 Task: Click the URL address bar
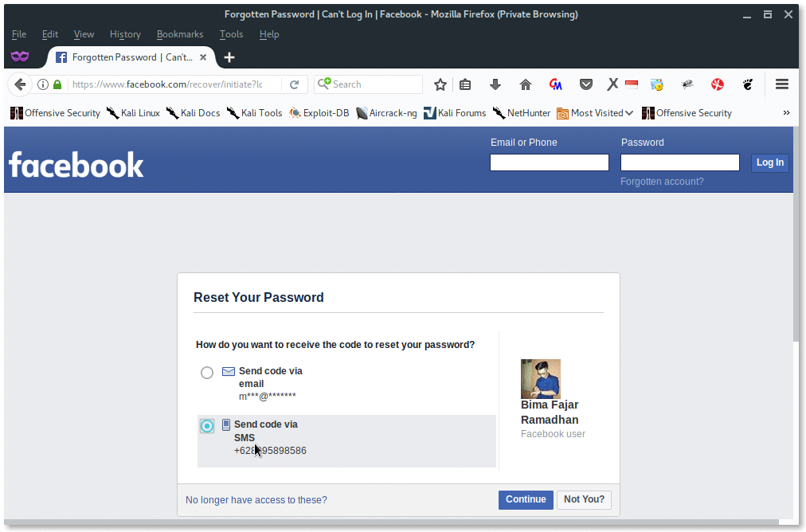(174, 84)
